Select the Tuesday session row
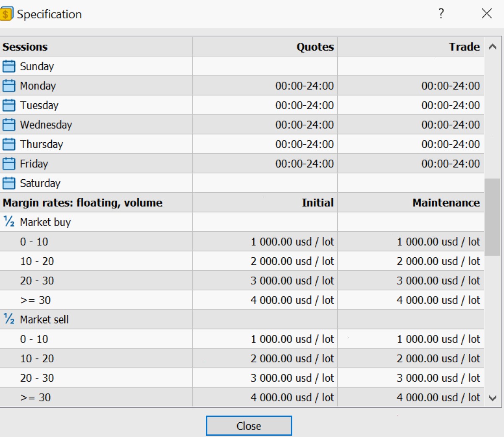The image size is (504, 437). (242, 105)
